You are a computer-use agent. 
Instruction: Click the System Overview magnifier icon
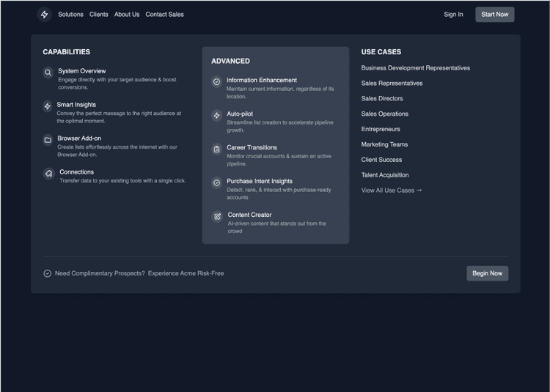pyautogui.click(x=48, y=73)
